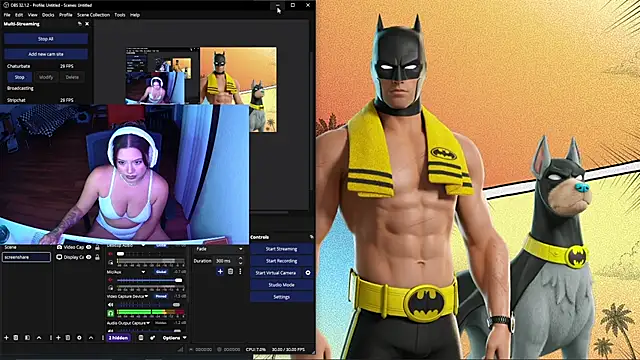Lock the Display Capture source

coord(97,257)
